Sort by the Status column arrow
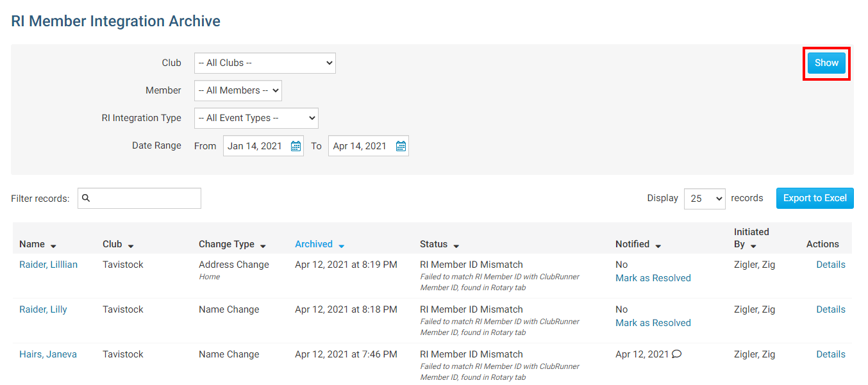 click(x=456, y=246)
